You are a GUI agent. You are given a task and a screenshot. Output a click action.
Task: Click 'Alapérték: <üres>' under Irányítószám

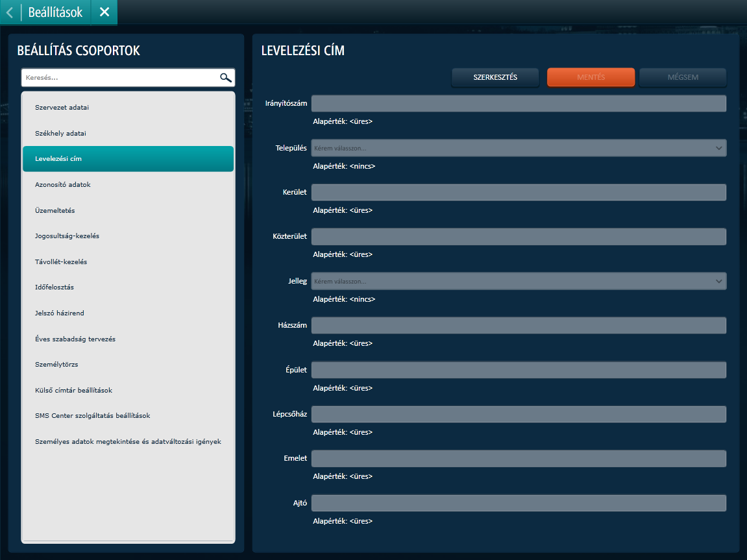tap(343, 121)
